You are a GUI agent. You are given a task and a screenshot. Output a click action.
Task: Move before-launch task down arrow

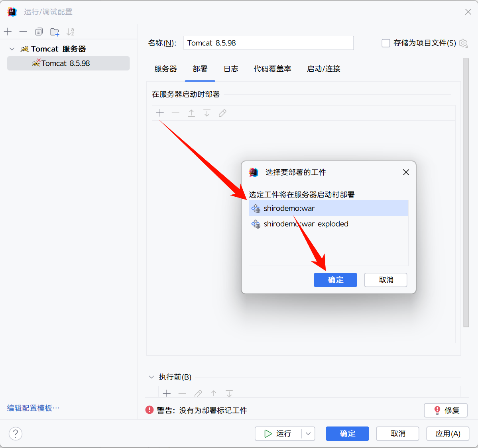tap(229, 393)
